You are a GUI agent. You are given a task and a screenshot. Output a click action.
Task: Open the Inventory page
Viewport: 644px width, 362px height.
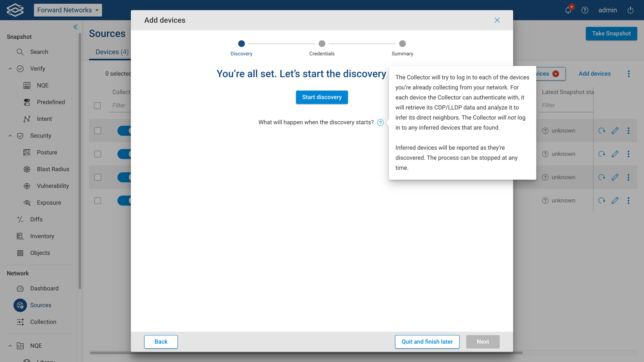[x=42, y=236]
